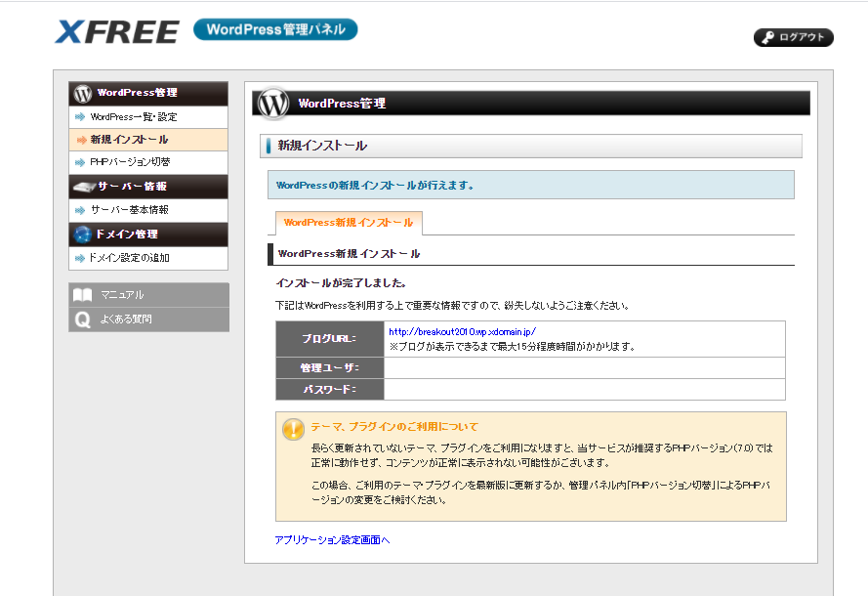Screen dimensions: 868x596
Task: Click the arrow icon beside PHPバージョン切替
Action: coord(80,163)
